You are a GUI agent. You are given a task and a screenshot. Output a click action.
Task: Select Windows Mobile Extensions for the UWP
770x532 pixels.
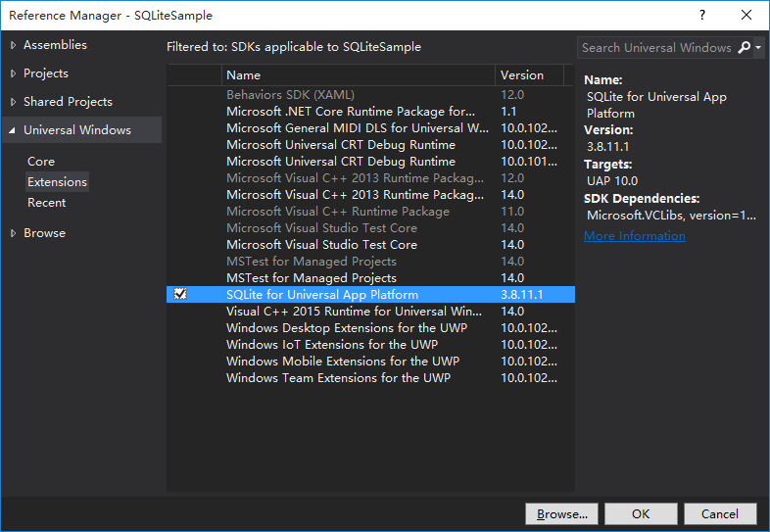click(x=370, y=362)
